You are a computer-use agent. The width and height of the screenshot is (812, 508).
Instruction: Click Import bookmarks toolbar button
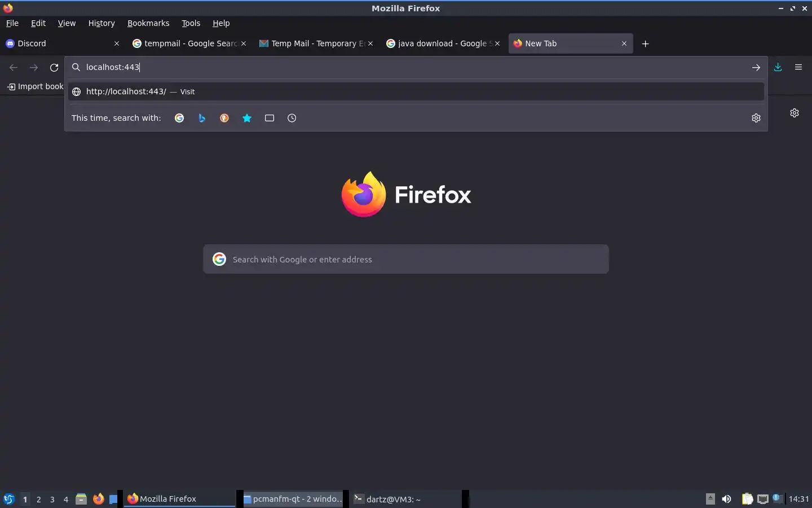coord(35,86)
